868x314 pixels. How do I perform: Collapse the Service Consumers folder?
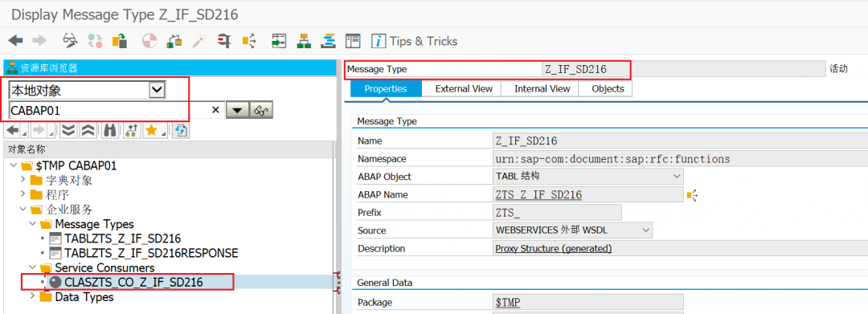33,267
